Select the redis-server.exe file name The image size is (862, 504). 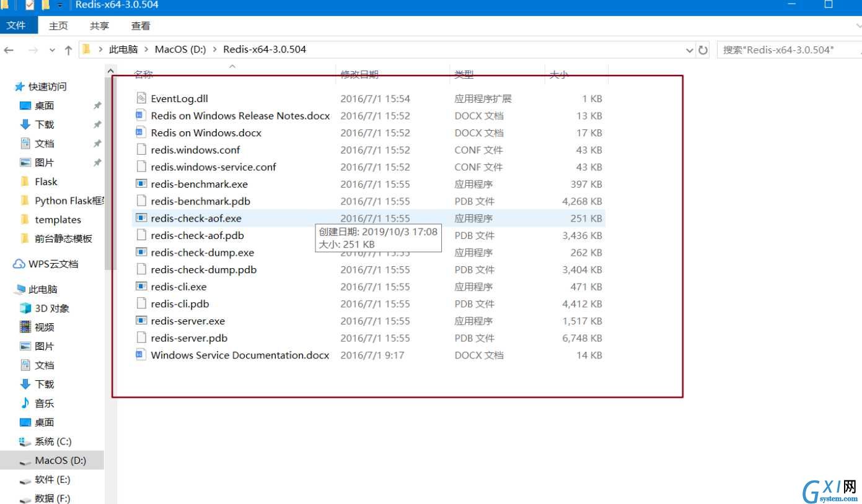188,321
